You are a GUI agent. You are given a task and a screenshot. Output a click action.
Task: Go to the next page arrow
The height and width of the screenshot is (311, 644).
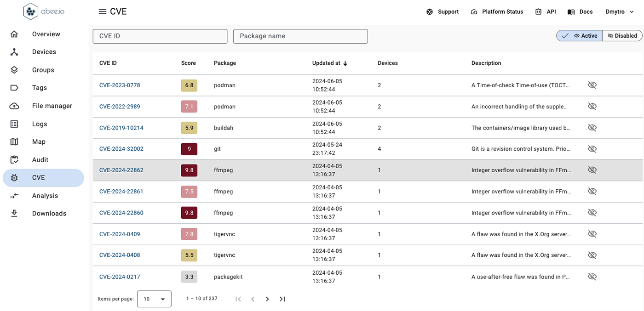pos(267,299)
